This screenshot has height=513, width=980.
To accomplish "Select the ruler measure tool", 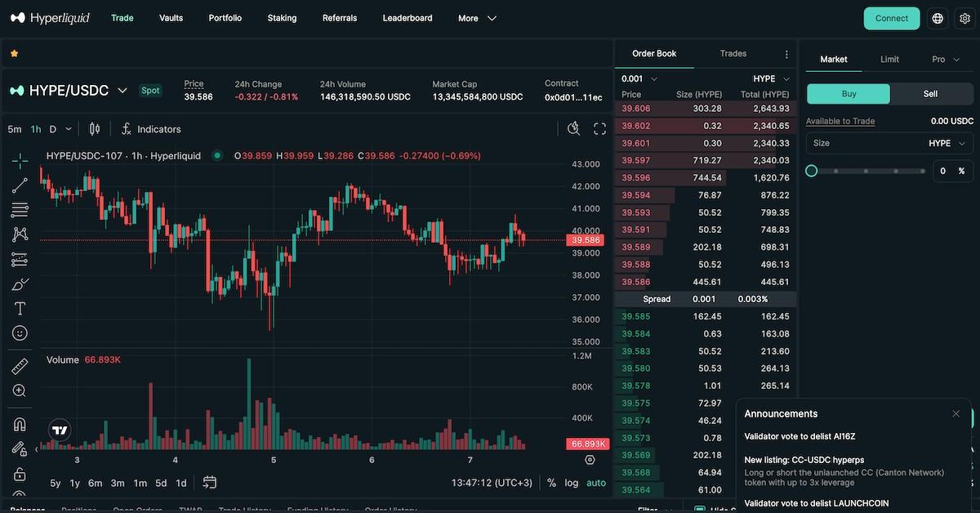I will [x=20, y=366].
